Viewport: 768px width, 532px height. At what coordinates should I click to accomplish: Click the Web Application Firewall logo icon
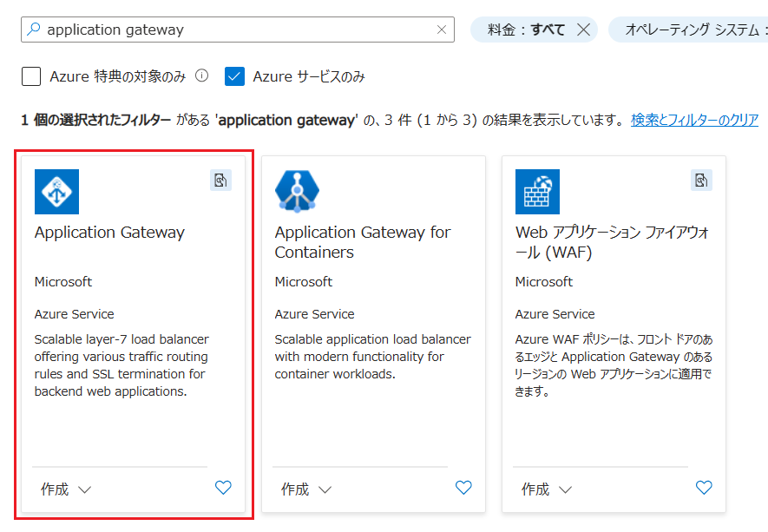(x=537, y=192)
